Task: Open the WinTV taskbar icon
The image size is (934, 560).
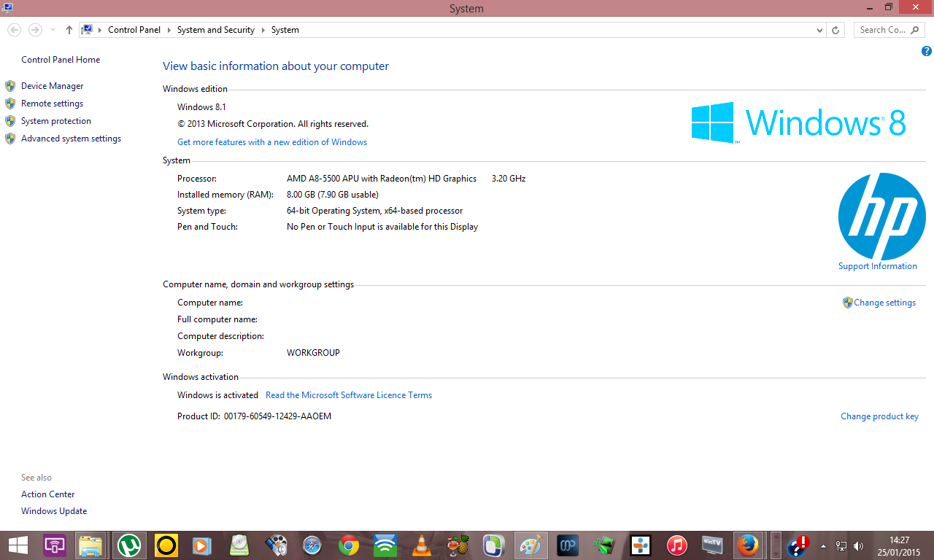Action: pyautogui.click(x=713, y=545)
